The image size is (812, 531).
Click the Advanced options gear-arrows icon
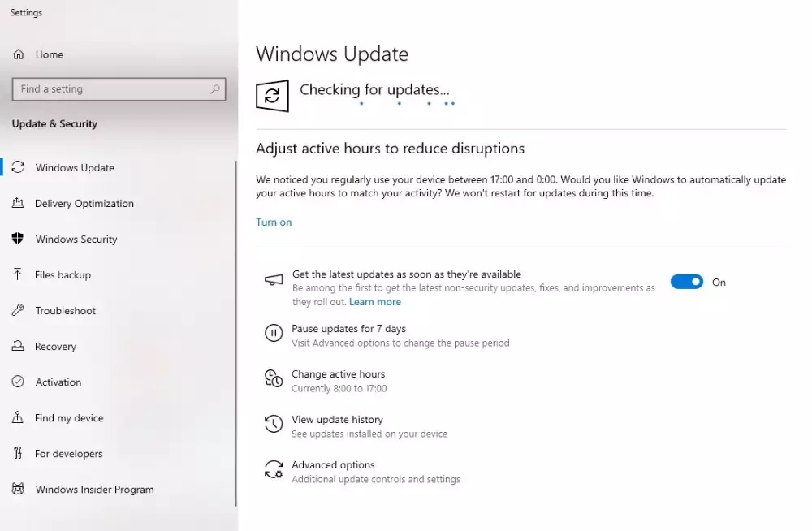(274, 469)
